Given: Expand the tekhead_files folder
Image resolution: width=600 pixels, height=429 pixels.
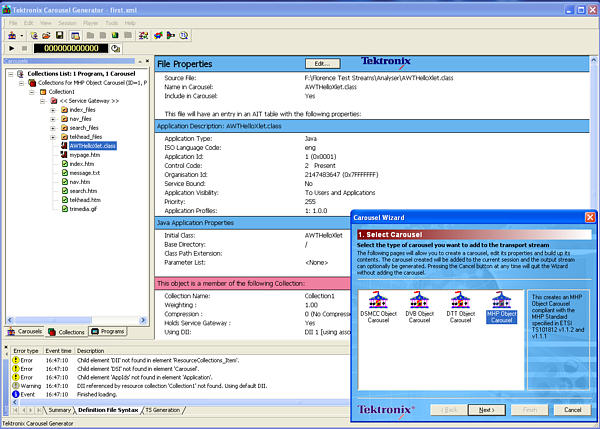Looking at the screenshot, I should [x=53, y=137].
